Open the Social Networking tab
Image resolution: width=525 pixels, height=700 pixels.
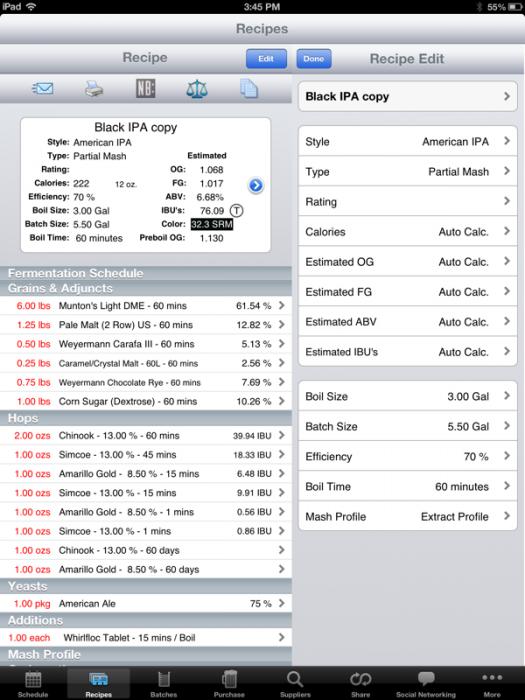tap(426, 683)
